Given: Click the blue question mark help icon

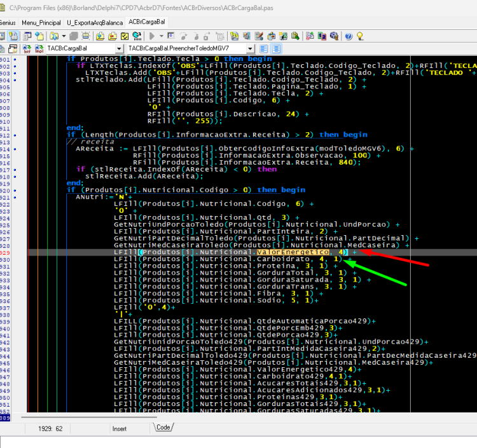Looking at the screenshot, I should click(x=349, y=36).
